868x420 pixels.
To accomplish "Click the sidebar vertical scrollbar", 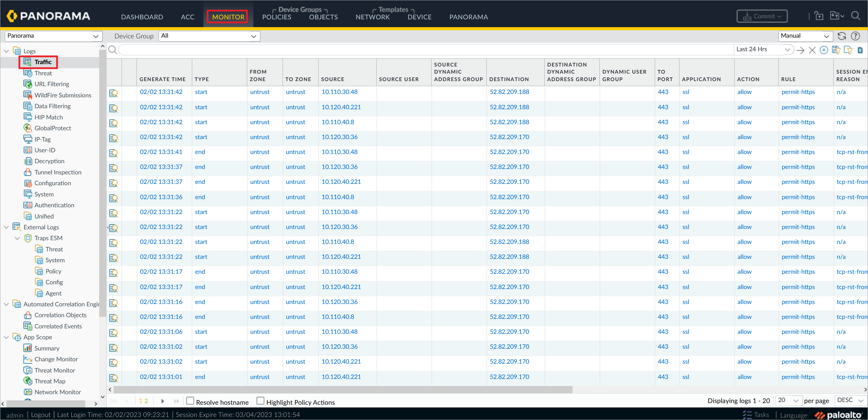I will 102,183.
